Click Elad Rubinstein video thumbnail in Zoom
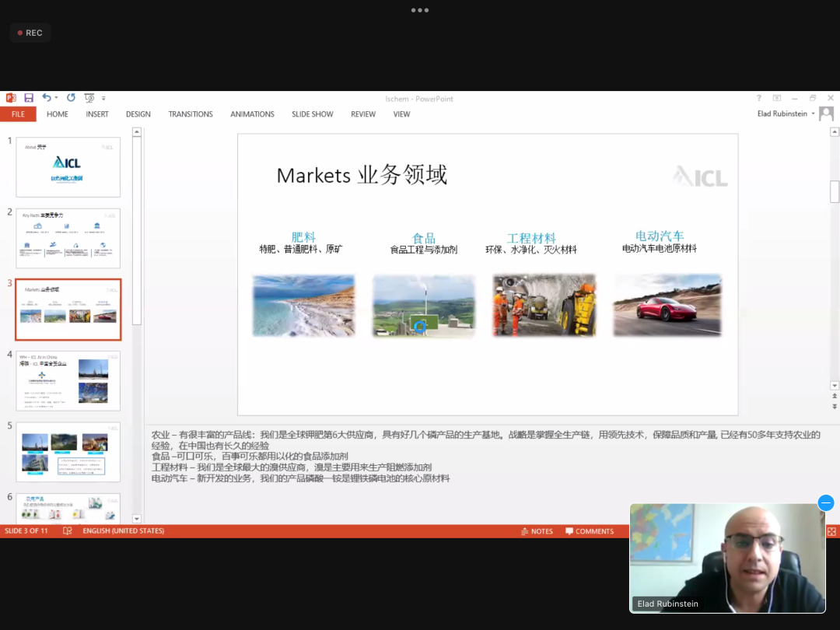Image resolution: width=840 pixels, height=630 pixels. click(x=727, y=558)
